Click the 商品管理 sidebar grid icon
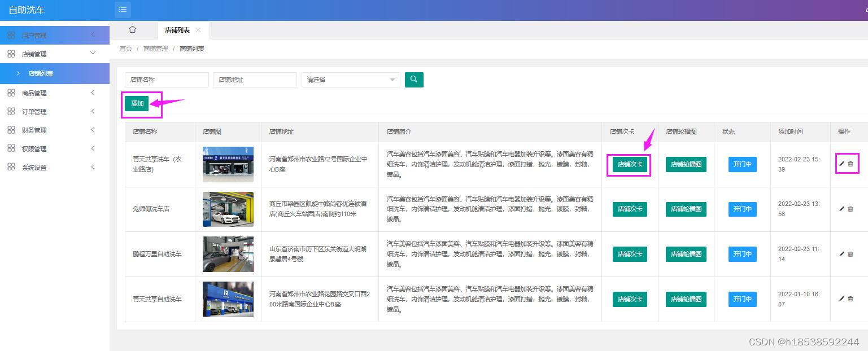868x351 pixels. [x=11, y=93]
